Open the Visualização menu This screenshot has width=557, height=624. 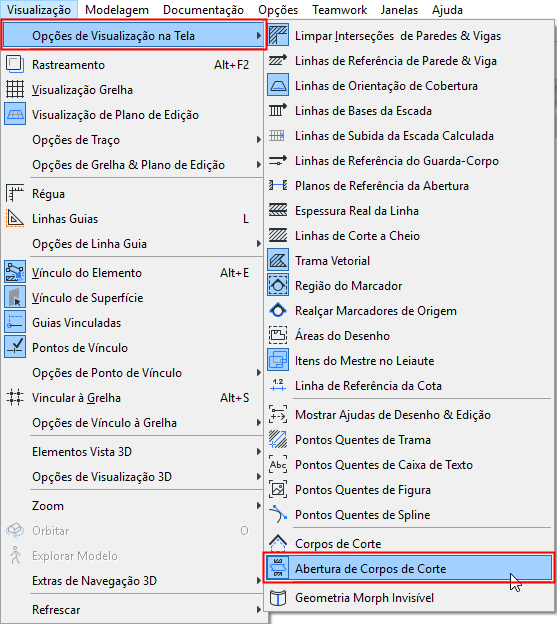tap(39, 10)
